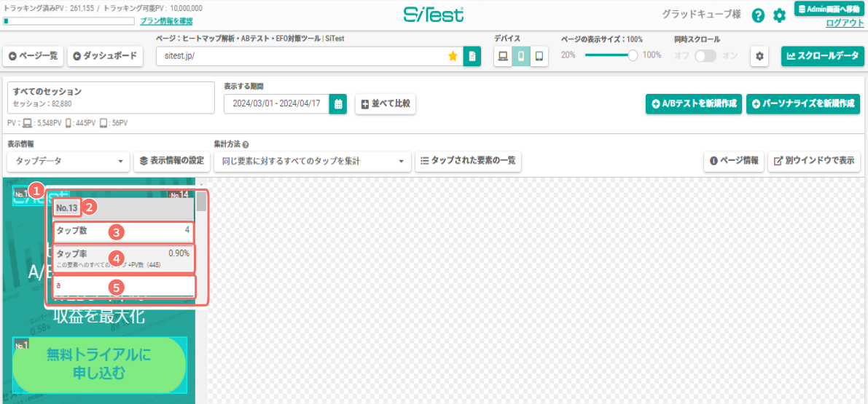
Task: Create a new A/Bテスト
Action: coord(694,104)
